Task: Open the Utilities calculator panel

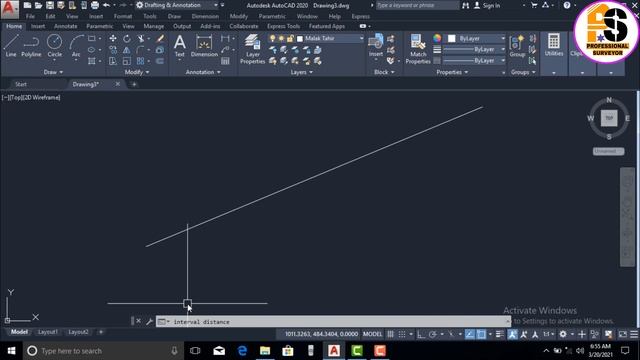Action: (x=554, y=45)
